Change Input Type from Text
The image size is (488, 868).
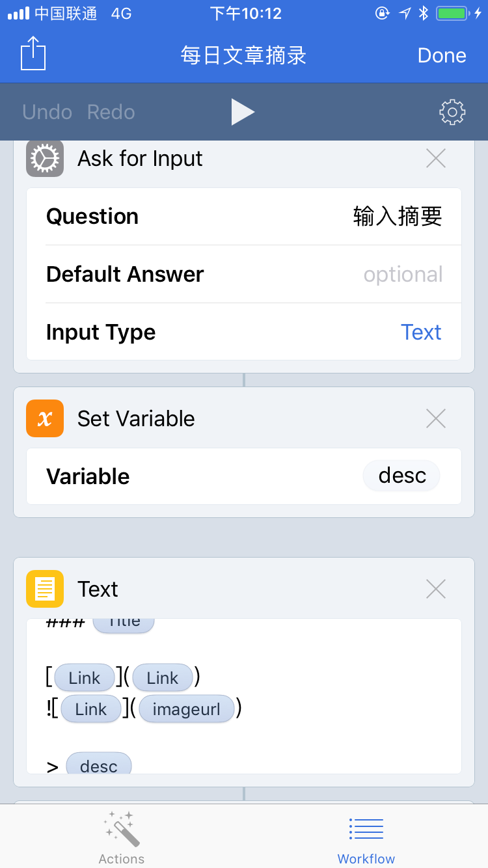421,332
